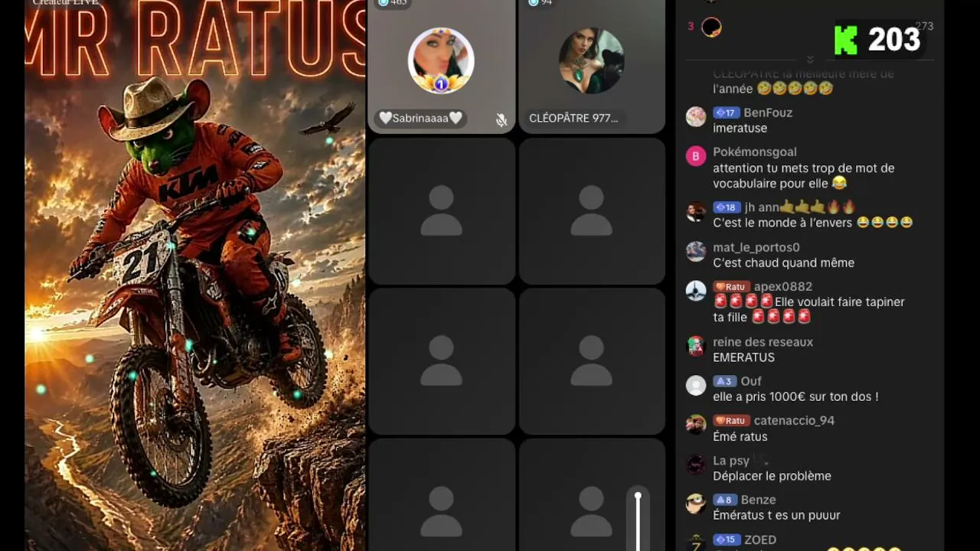Click BenFouz's chat avatar

coord(696,116)
